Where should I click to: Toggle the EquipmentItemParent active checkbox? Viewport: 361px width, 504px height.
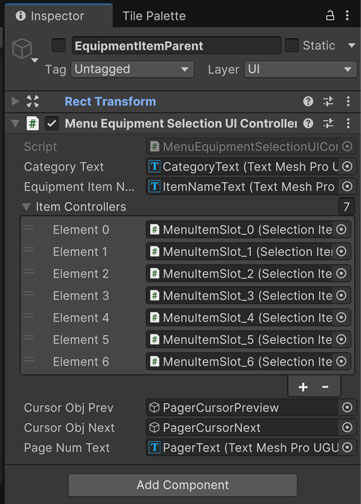(x=59, y=45)
